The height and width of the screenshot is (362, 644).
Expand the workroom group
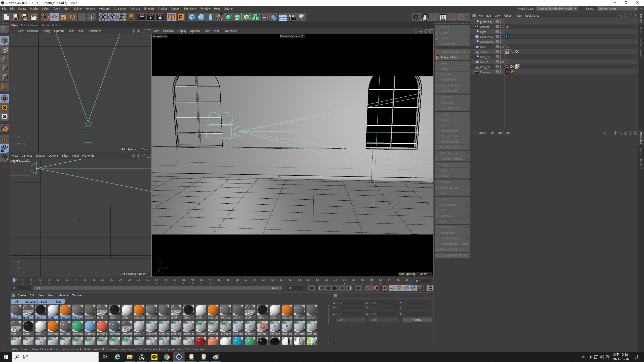tap(473, 42)
